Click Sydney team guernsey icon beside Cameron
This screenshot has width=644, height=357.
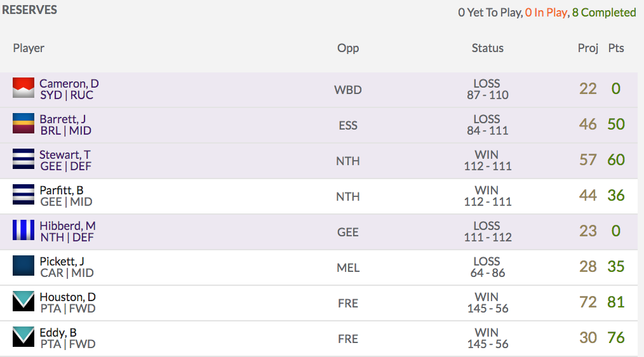click(23, 88)
